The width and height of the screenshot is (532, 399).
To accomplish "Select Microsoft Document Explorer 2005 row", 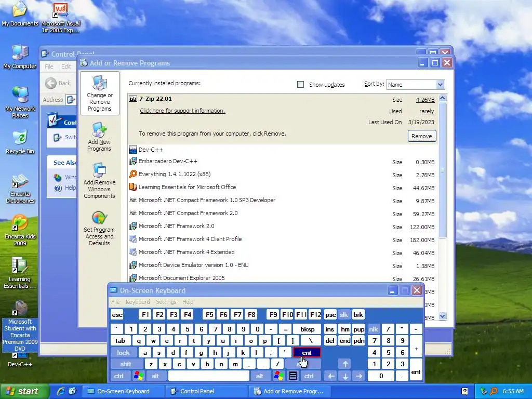I will pyautogui.click(x=283, y=278).
